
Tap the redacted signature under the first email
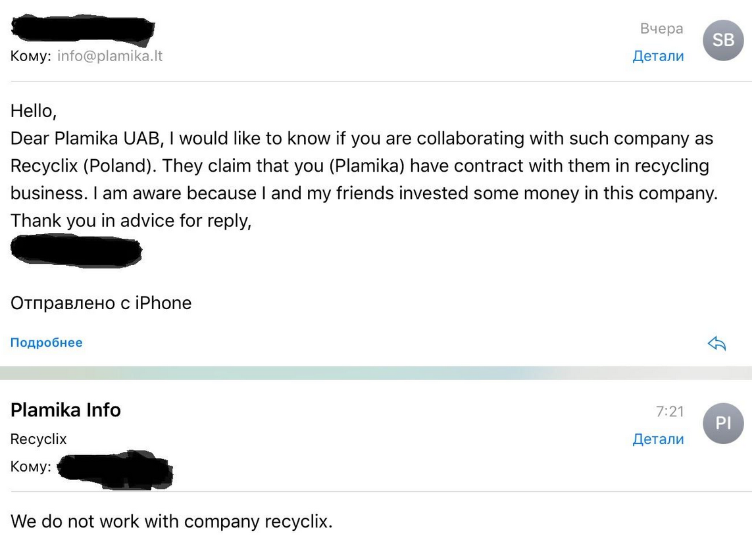click(x=76, y=251)
